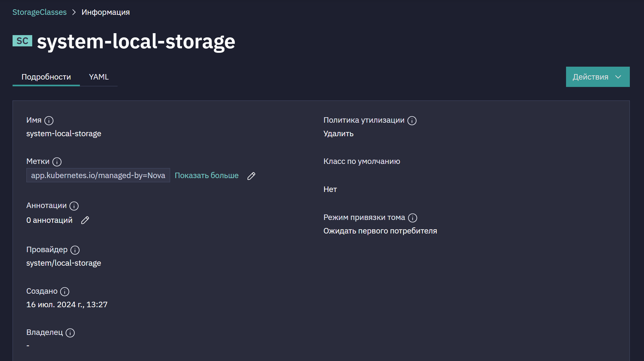
Task: Click the info icon next to Имя
Action: (49, 120)
